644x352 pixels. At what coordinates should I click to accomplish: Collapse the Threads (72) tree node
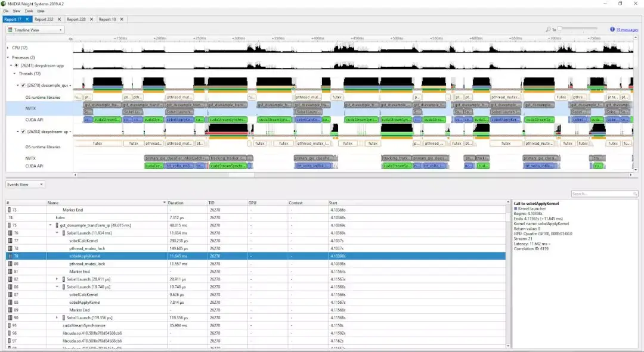click(14, 73)
